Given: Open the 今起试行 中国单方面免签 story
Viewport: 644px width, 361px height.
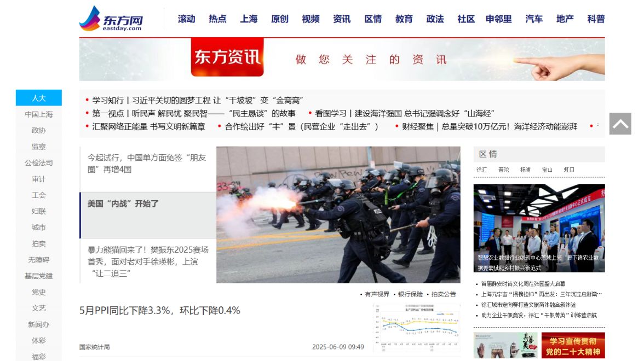Looking at the screenshot, I should click(x=147, y=163).
